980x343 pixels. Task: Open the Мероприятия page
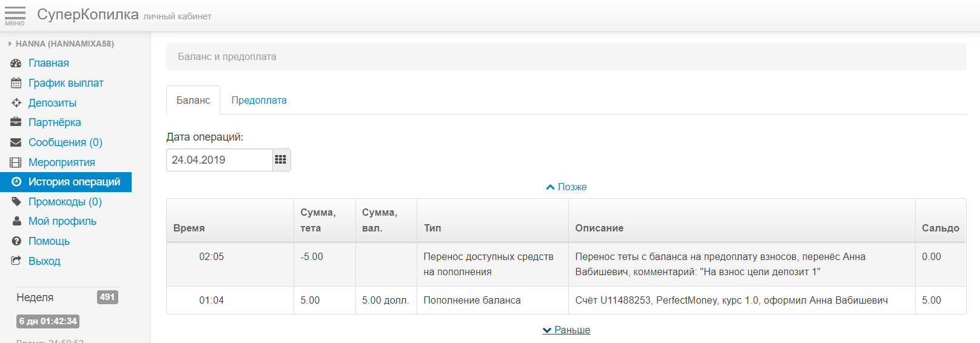click(62, 162)
